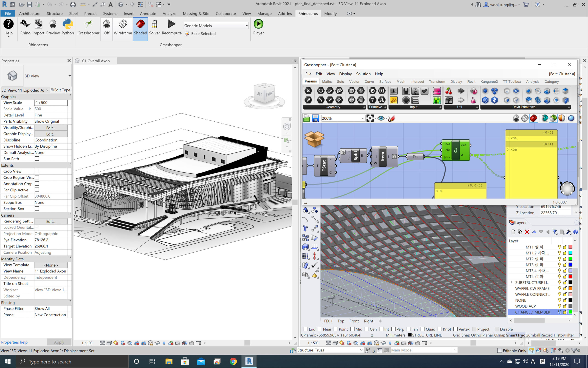Open the Grasshopper Solution menu

pos(363,74)
